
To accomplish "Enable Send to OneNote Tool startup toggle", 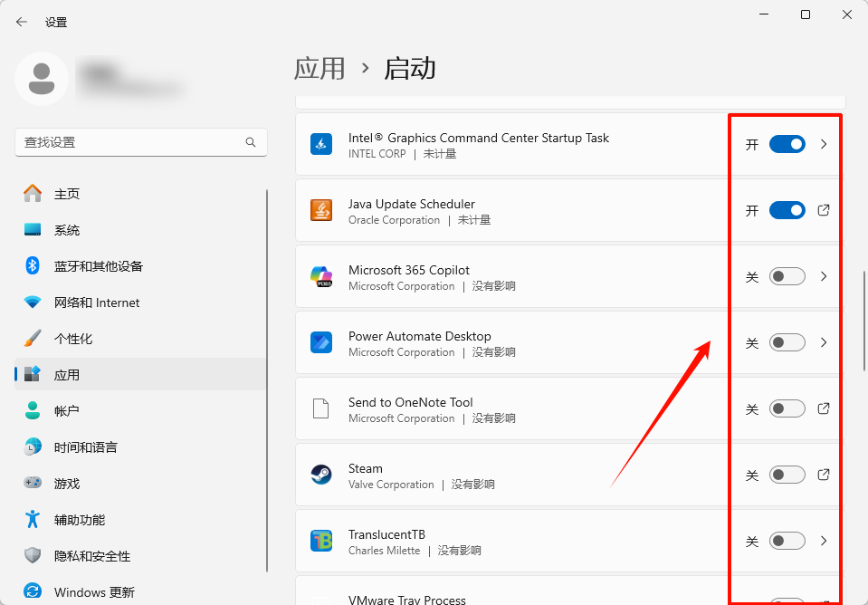I will (787, 408).
